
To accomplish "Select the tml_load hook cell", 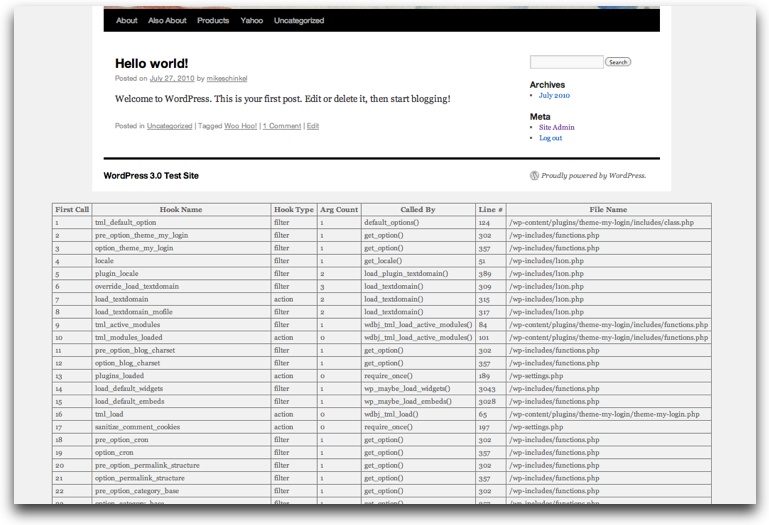I will click(x=181, y=414).
